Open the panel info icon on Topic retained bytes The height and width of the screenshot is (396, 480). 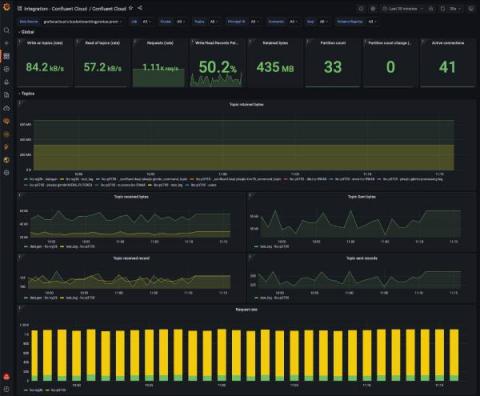coord(20,103)
